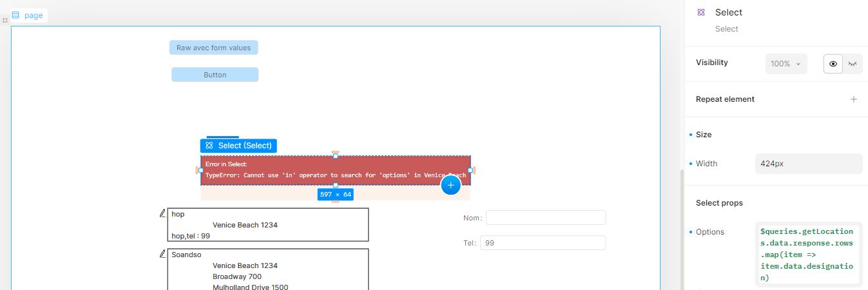Click the blue plus button on Select element

(x=450, y=185)
